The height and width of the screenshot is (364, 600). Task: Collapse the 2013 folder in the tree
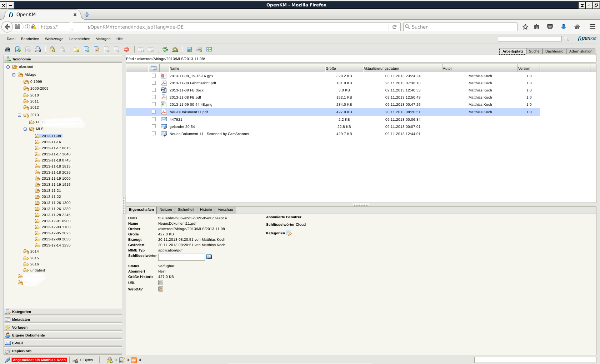19,115
